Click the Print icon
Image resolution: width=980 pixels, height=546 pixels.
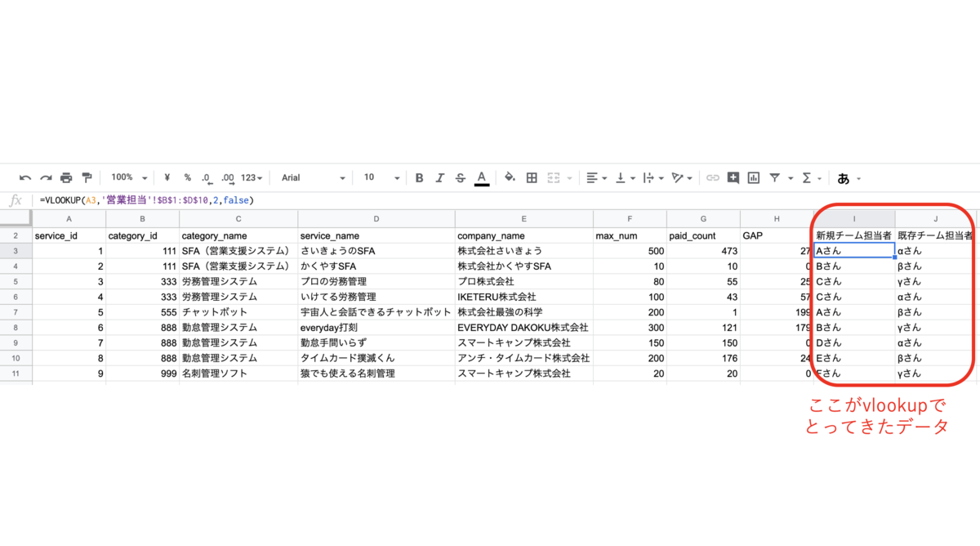67,177
